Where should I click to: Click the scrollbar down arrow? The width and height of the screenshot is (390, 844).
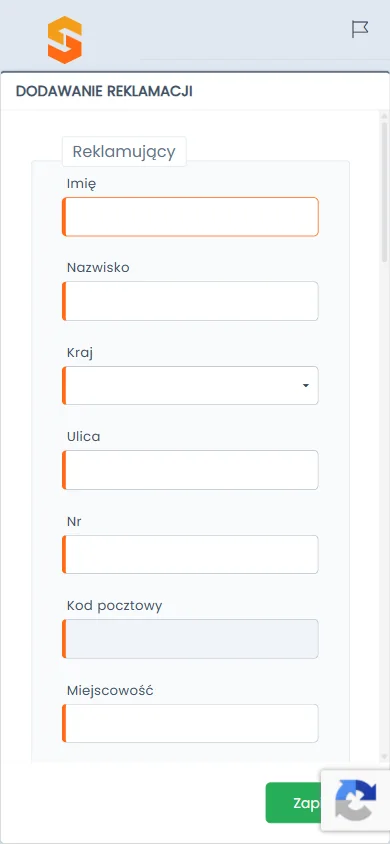point(385,757)
